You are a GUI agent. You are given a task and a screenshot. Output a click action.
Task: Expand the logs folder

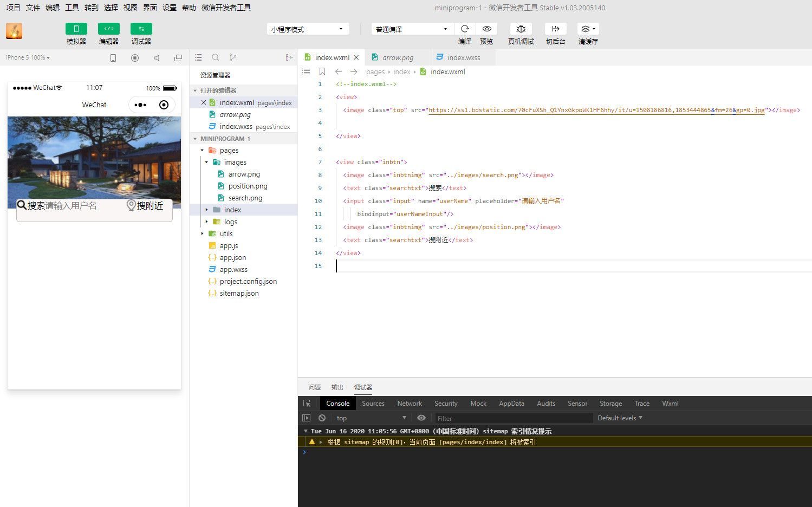[x=206, y=222]
